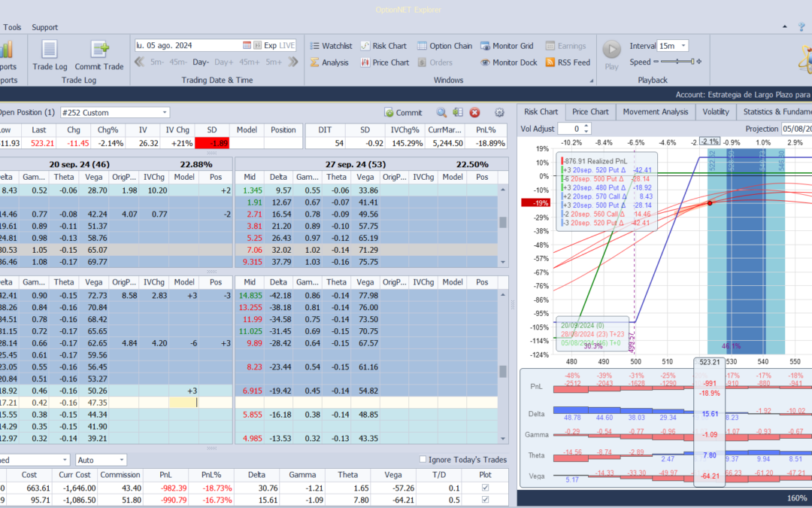Switch to the Movement Analysis tab
Viewport: 812px width, 508px height.
(656, 111)
